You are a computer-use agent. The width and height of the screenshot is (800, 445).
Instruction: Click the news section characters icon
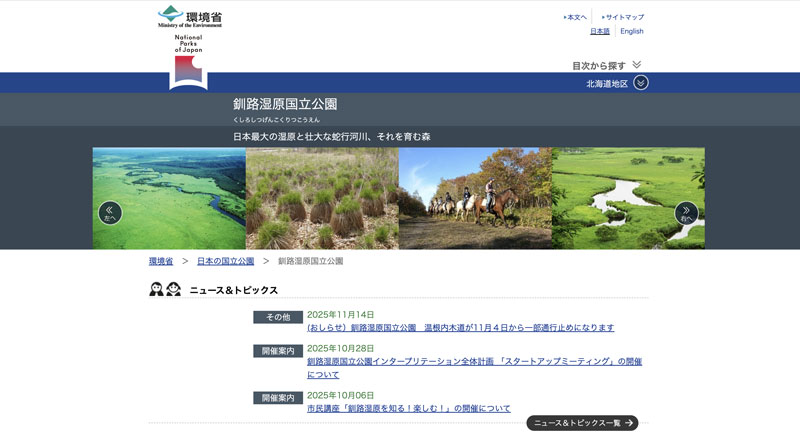165,290
